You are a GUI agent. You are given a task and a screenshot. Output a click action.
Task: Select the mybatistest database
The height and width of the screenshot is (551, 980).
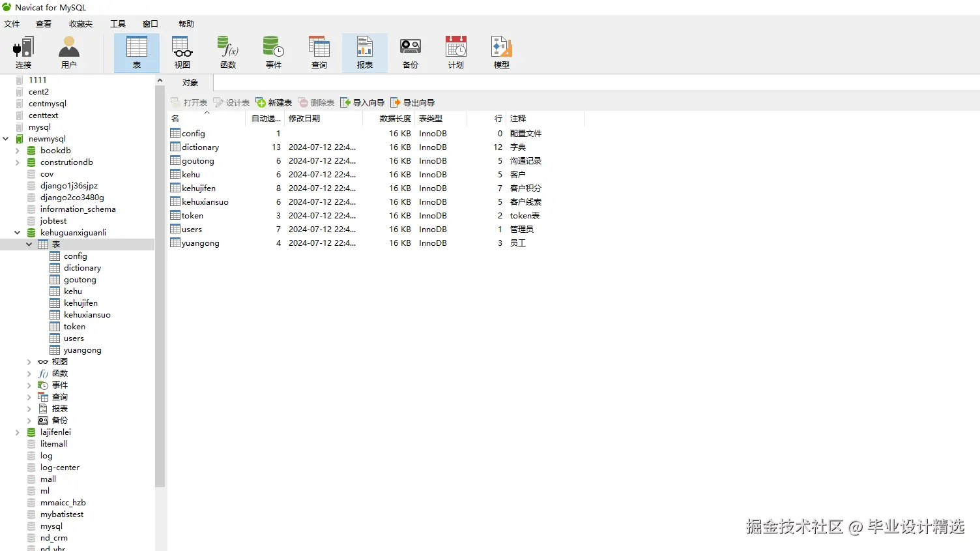click(x=62, y=514)
